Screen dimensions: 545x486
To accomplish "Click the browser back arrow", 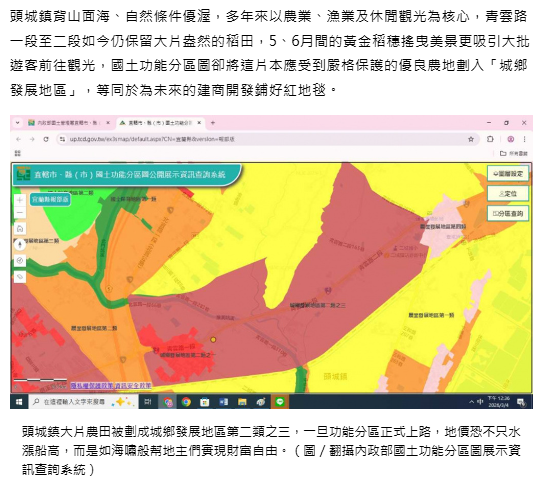I will [18, 139].
